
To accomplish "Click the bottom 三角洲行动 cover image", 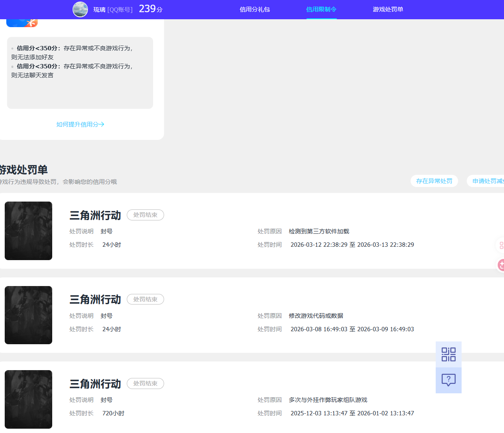I will pyautogui.click(x=28, y=399).
